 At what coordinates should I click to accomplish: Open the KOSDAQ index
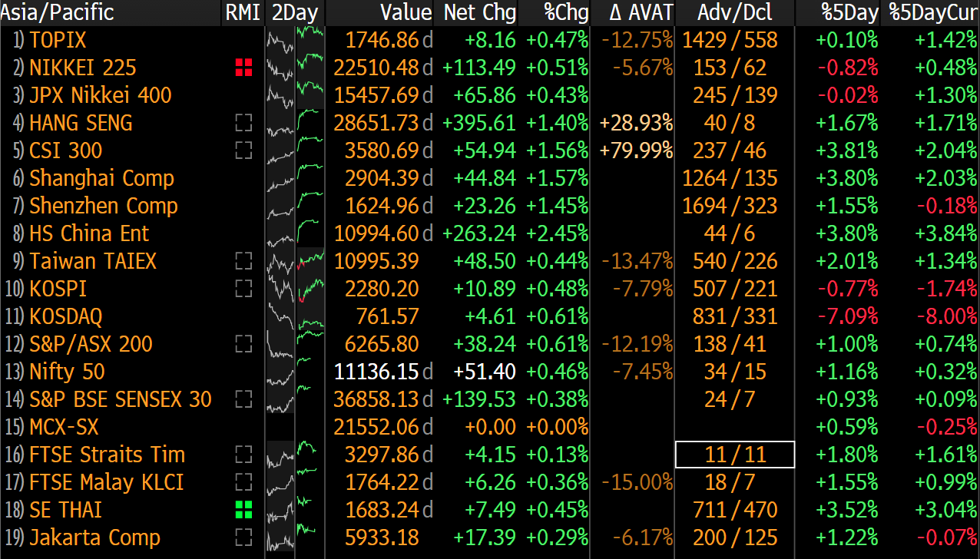(66, 316)
